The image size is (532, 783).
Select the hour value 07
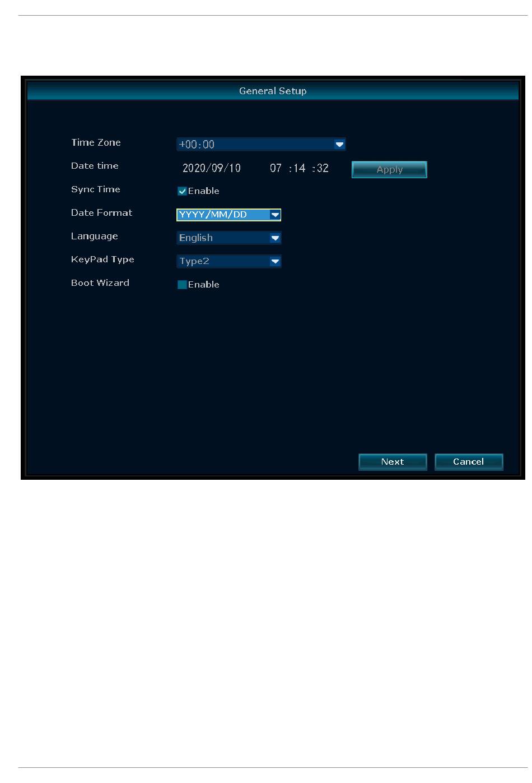276,168
